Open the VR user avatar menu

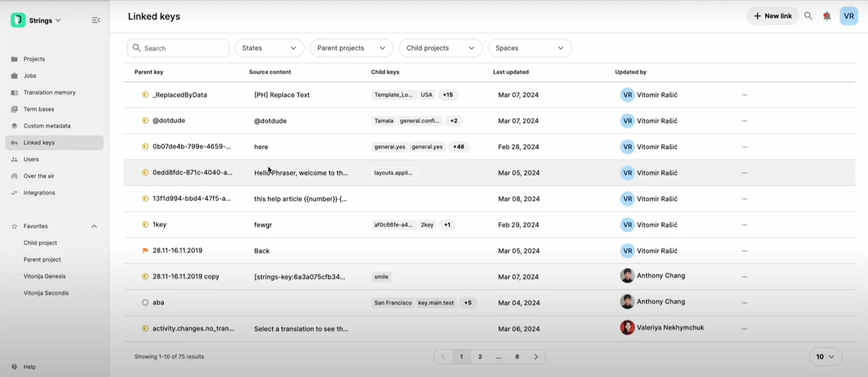pos(848,16)
